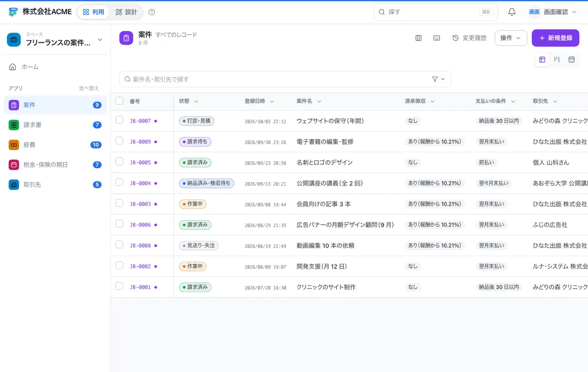Click the 見送り･失注 status badge

tap(199, 246)
